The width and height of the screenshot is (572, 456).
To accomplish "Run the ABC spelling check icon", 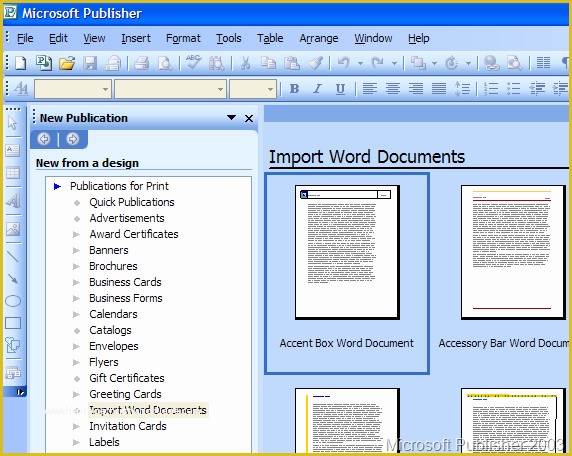I will (193, 62).
